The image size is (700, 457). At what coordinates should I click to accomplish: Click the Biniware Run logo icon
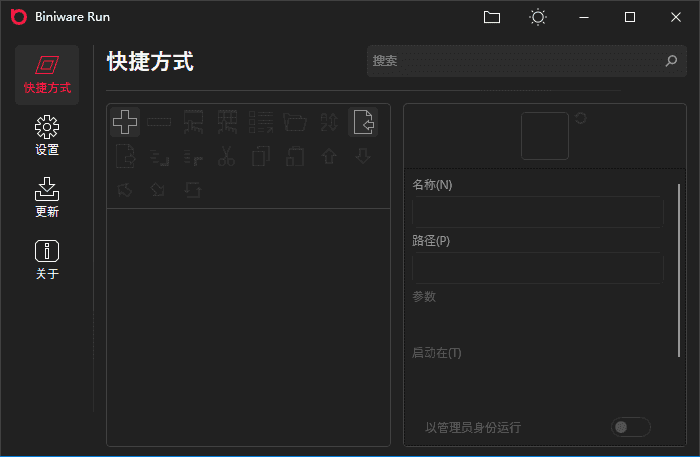coord(19,17)
